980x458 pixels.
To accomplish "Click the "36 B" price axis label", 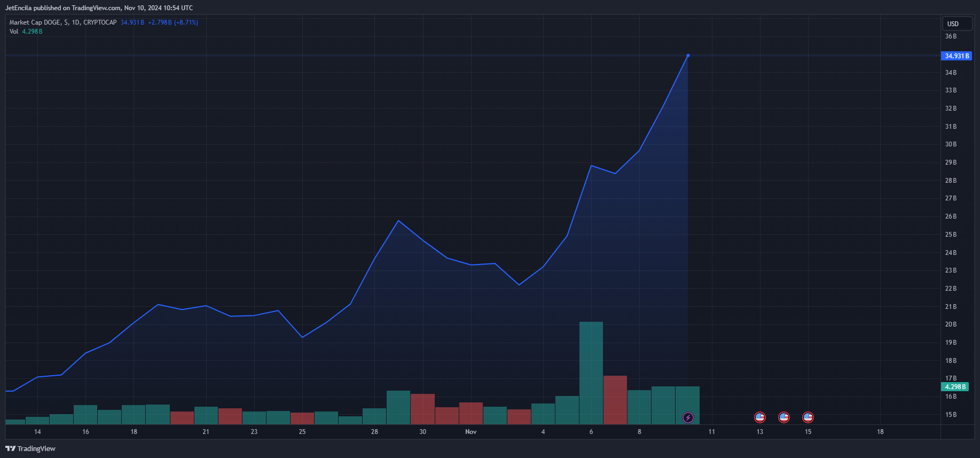I will [x=951, y=36].
